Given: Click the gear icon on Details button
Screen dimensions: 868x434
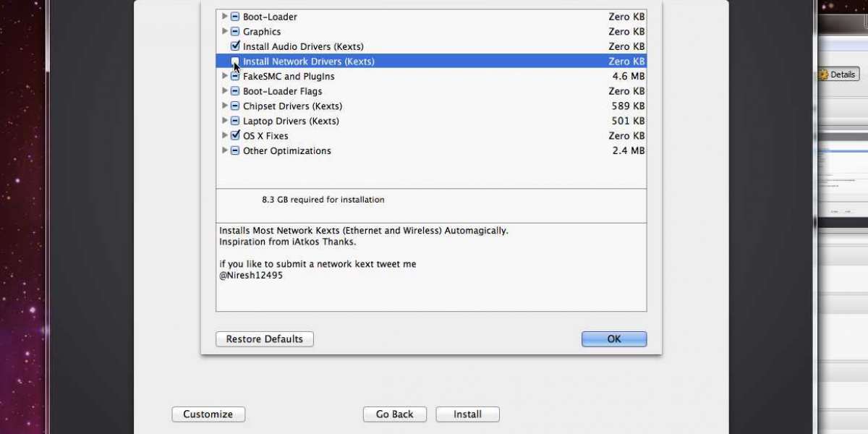Looking at the screenshot, I should (x=823, y=75).
